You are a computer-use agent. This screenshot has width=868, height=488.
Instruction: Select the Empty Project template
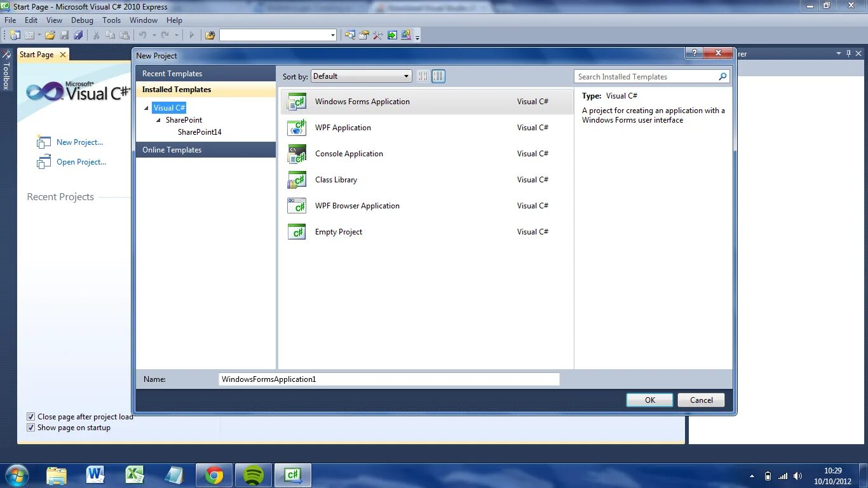[426, 232]
